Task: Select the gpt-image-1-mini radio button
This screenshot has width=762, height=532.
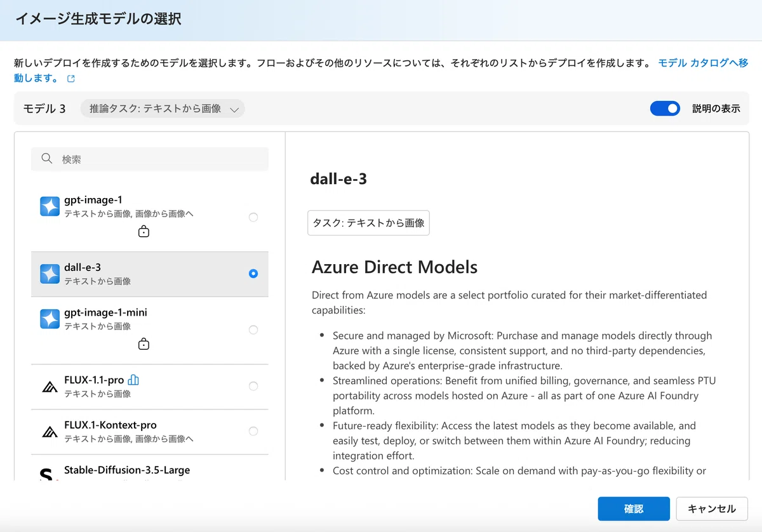Action: (x=253, y=329)
